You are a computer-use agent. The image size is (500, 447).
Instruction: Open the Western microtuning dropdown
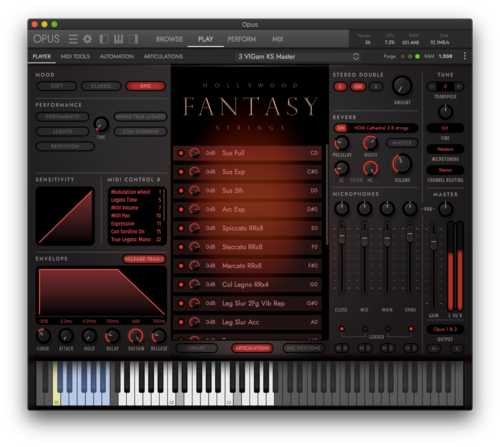445,149
